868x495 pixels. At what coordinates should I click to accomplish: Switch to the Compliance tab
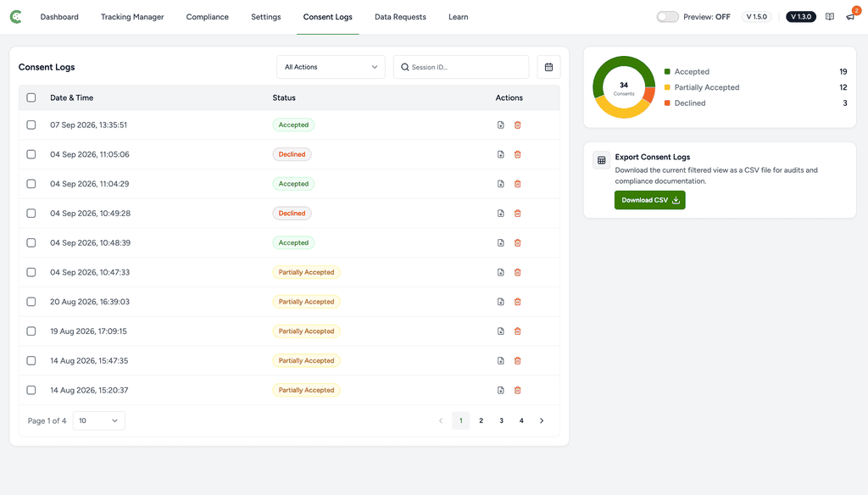208,17
